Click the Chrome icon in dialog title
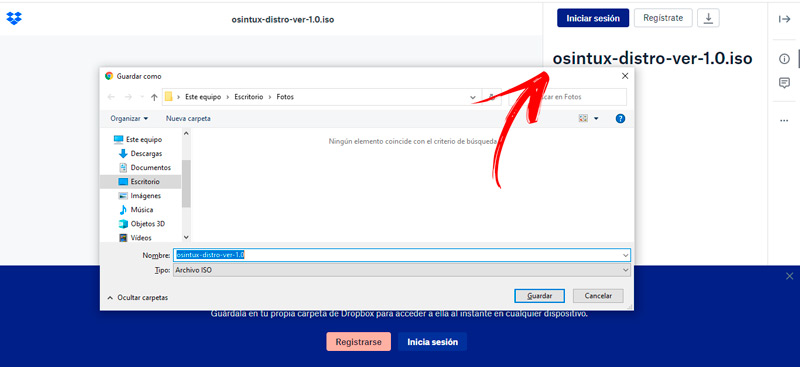Screen dimensions: 800x367 click(x=109, y=76)
